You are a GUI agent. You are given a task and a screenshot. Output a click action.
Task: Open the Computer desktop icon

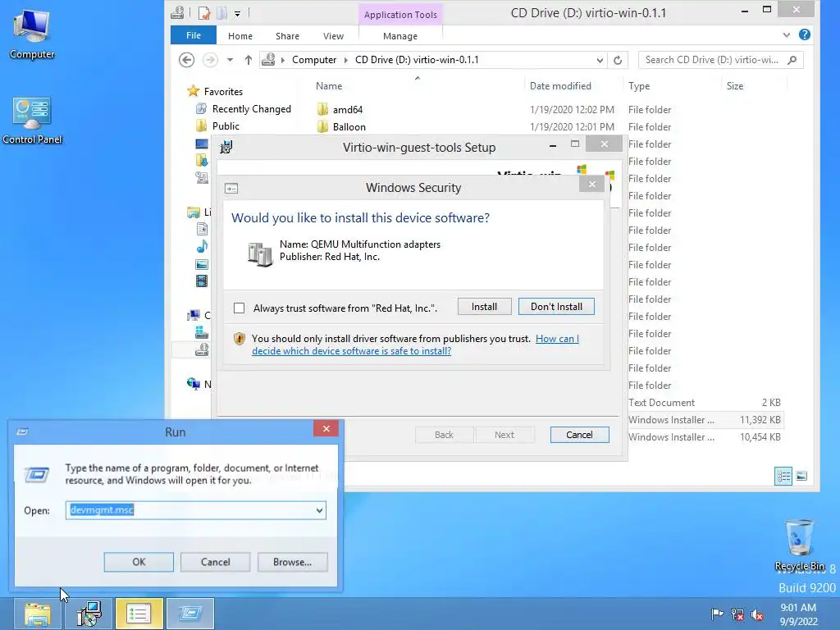pyautogui.click(x=32, y=34)
